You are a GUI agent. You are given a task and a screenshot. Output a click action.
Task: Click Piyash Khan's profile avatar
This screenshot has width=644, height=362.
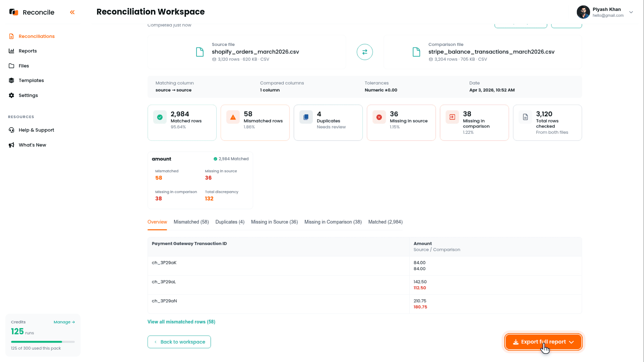pos(583,12)
